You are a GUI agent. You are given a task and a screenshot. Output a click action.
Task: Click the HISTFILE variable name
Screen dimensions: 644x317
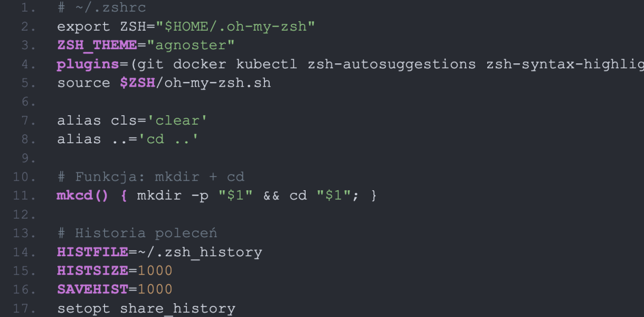(92, 252)
